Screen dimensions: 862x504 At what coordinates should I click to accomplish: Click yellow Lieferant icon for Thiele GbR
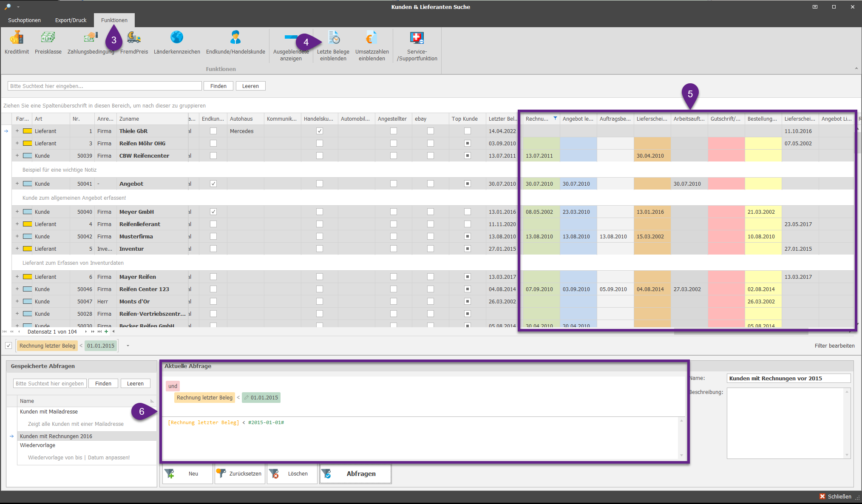point(27,131)
